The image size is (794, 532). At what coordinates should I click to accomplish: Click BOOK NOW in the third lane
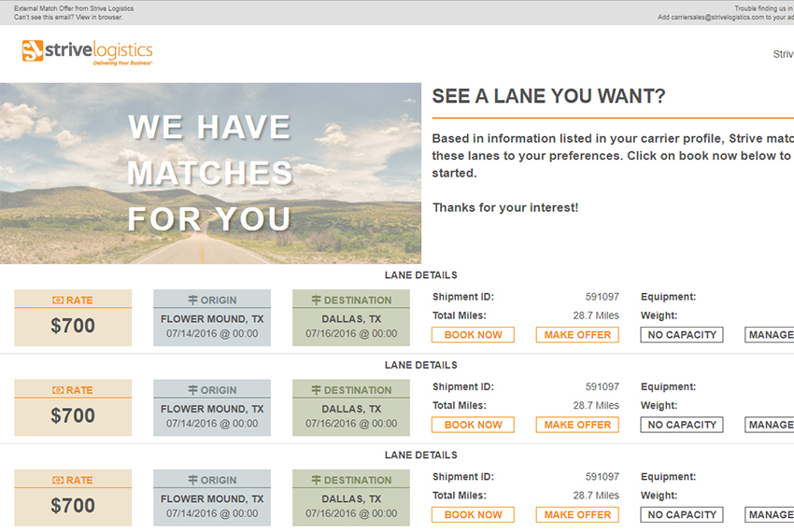point(473,515)
